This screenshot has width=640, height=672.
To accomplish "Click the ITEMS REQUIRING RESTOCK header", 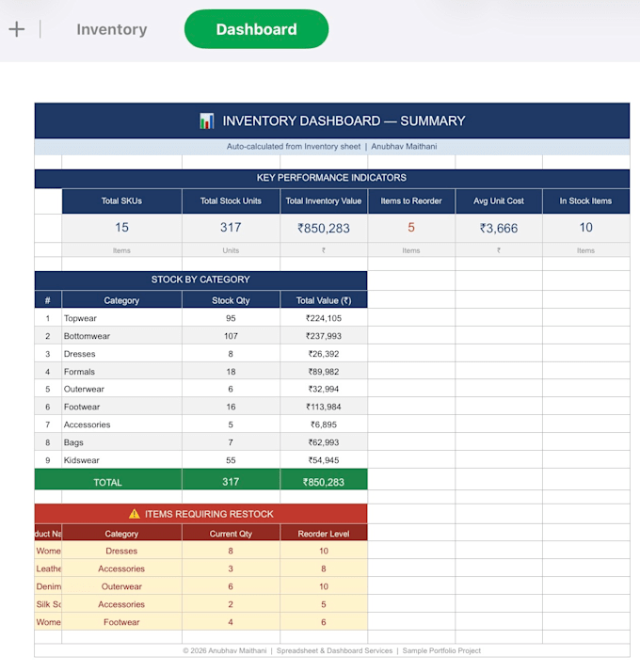I will click(x=200, y=514).
